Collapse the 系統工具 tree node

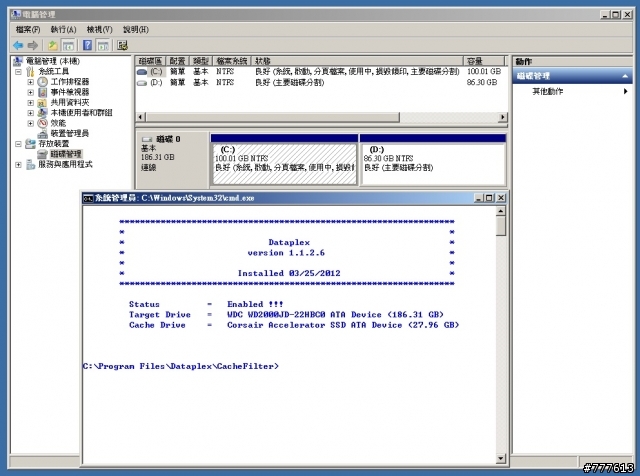point(18,71)
